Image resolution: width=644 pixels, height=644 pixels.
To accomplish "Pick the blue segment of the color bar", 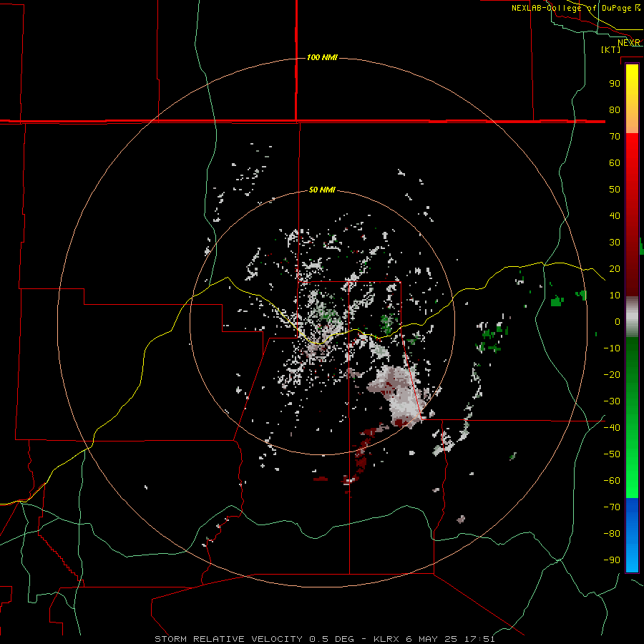I will (x=632, y=535).
